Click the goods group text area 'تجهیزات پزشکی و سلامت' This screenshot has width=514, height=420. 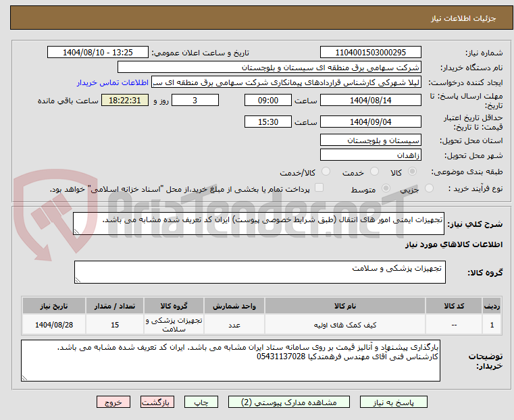(260, 272)
